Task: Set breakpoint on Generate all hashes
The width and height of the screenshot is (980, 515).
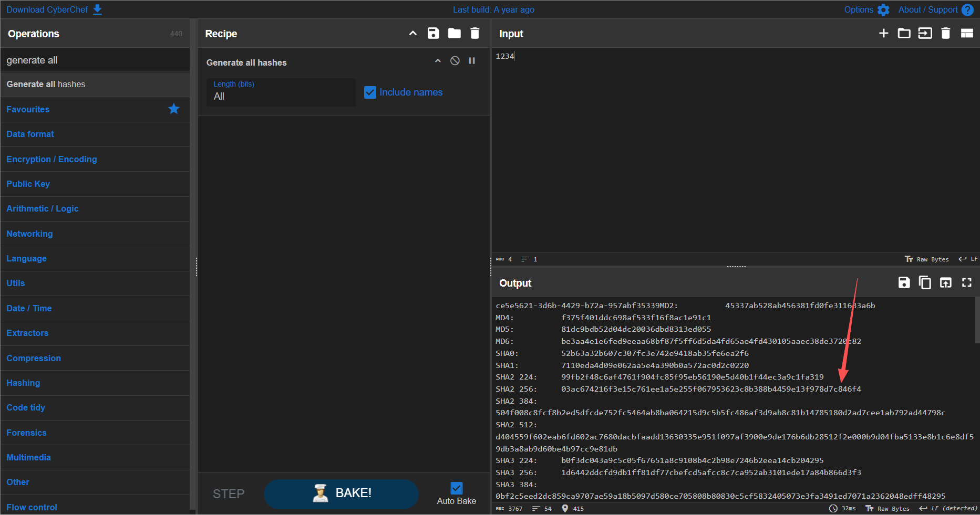Action: point(472,61)
